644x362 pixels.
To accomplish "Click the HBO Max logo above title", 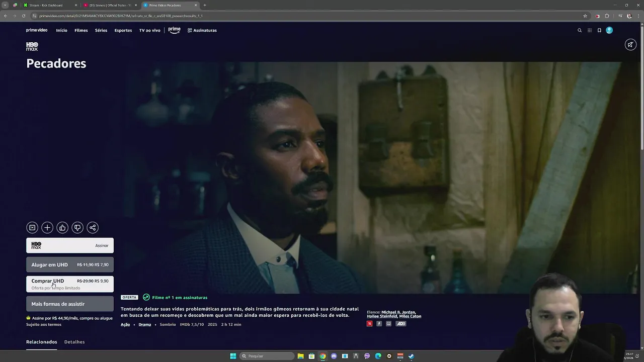I will [x=32, y=47].
